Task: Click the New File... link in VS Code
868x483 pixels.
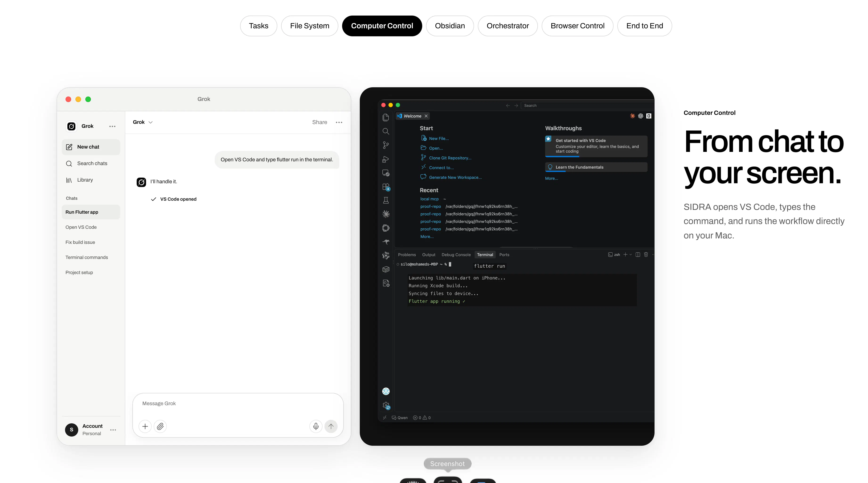Action: point(439,139)
